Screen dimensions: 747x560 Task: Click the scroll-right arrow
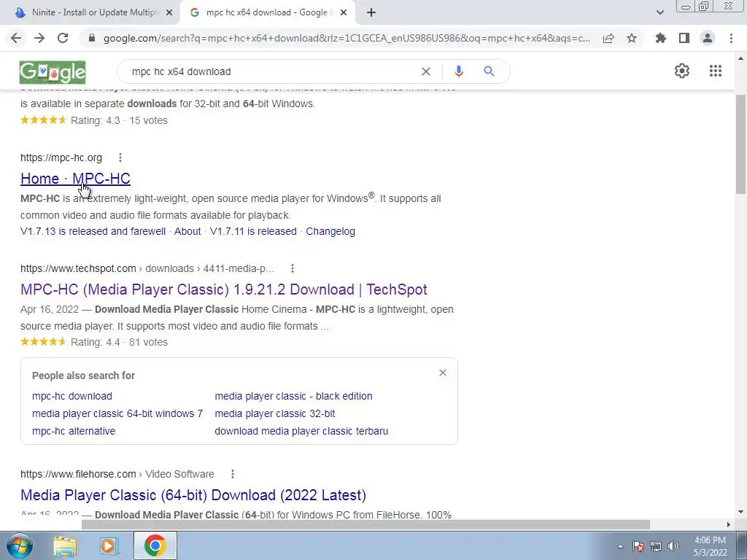point(728,524)
